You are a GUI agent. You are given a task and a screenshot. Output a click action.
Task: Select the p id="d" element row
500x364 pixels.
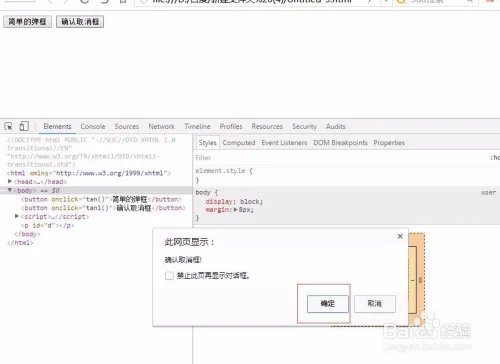pos(48,225)
